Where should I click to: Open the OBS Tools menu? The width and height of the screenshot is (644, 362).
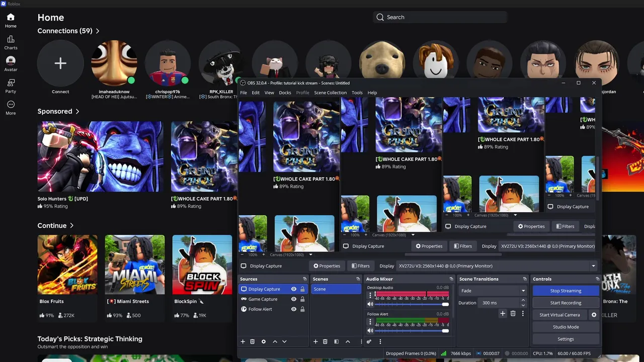(357, 93)
